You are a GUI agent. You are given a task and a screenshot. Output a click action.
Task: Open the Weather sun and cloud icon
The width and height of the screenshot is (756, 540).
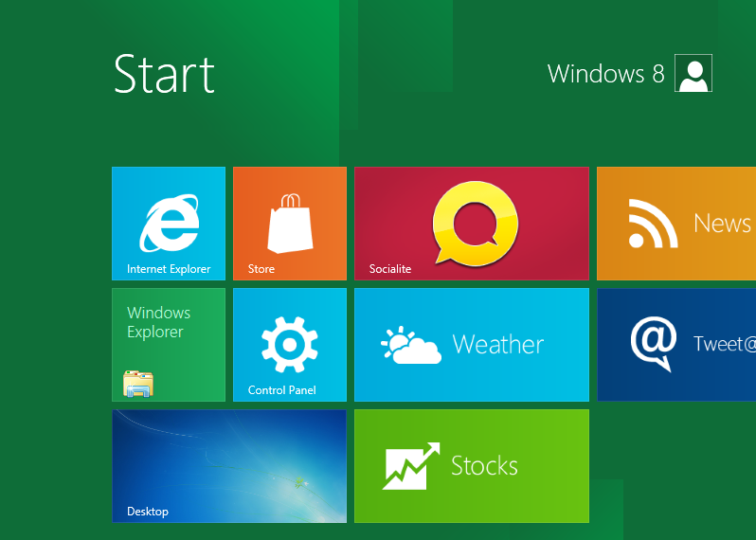point(411,345)
